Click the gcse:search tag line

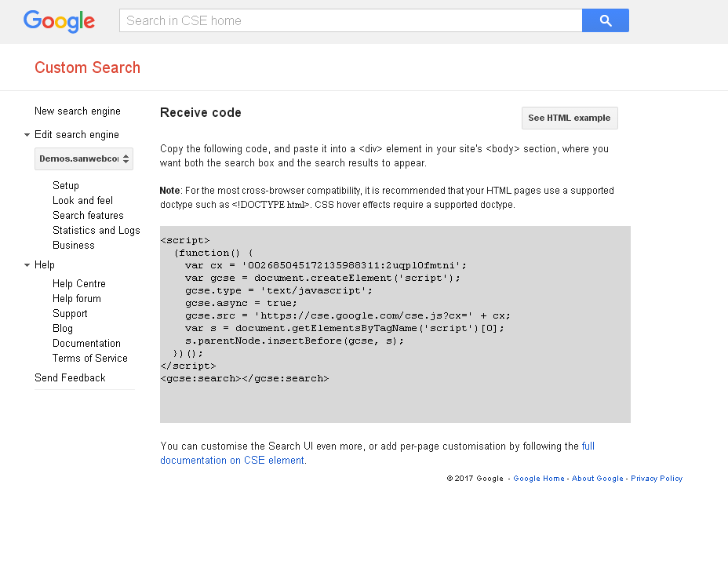tap(245, 378)
